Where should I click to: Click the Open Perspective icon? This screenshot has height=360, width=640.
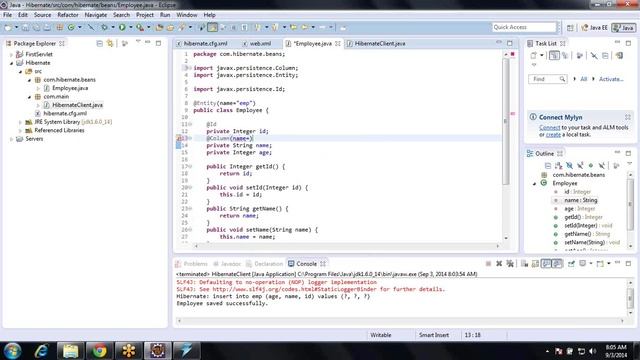coord(570,28)
